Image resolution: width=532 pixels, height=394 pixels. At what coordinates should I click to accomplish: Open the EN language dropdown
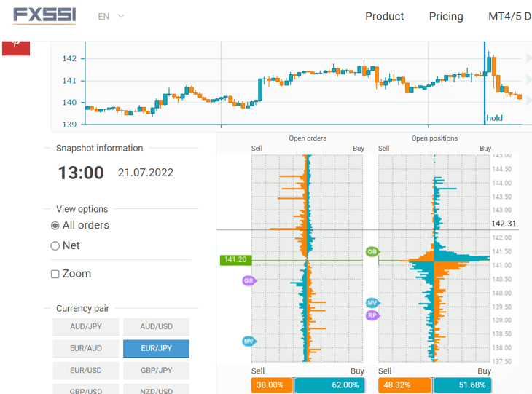(x=111, y=16)
